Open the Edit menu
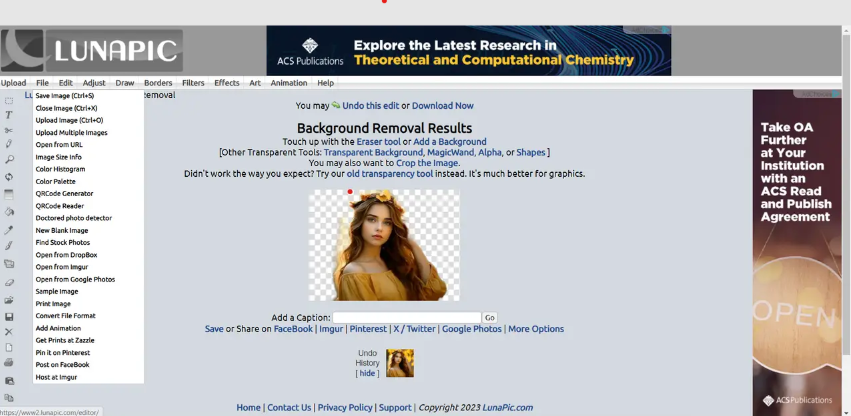Image resolution: width=851 pixels, height=416 pixels. [x=66, y=83]
